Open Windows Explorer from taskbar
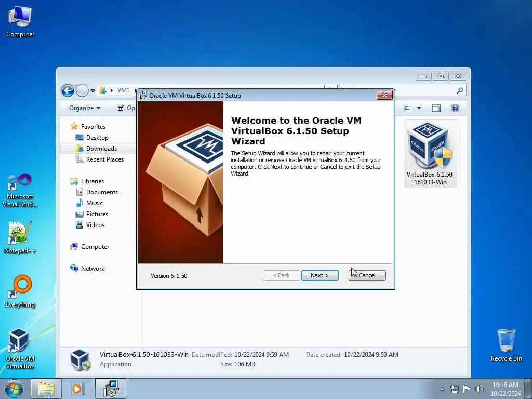The image size is (532, 399). click(x=46, y=389)
